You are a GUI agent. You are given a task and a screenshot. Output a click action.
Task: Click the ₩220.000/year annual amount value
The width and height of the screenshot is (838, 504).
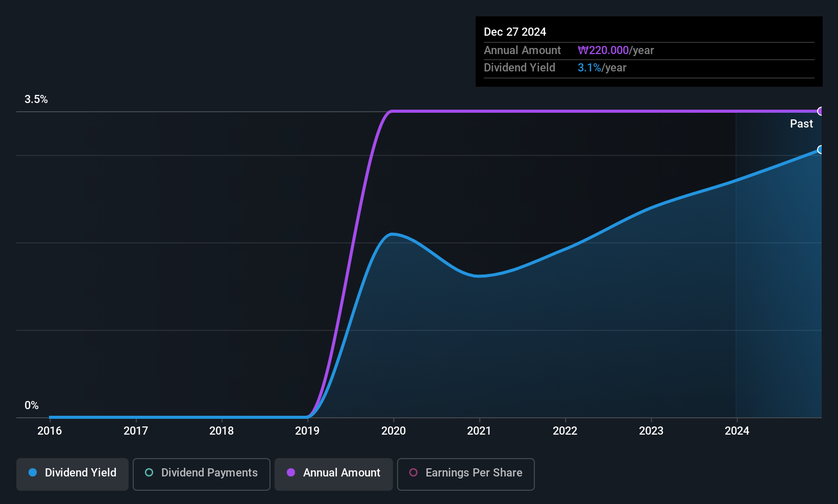pos(615,51)
